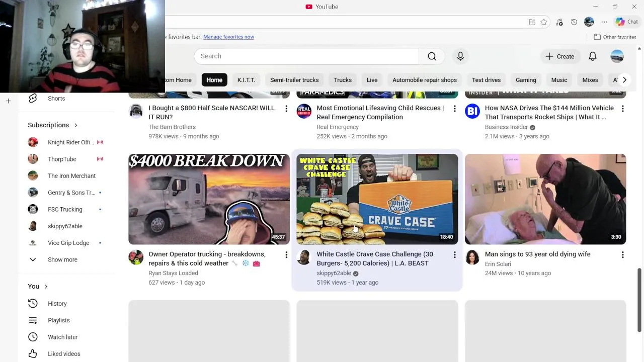644x362 pixels.
Task: Open the split screen icon in the address bar
Action: [x=532, y=22]
